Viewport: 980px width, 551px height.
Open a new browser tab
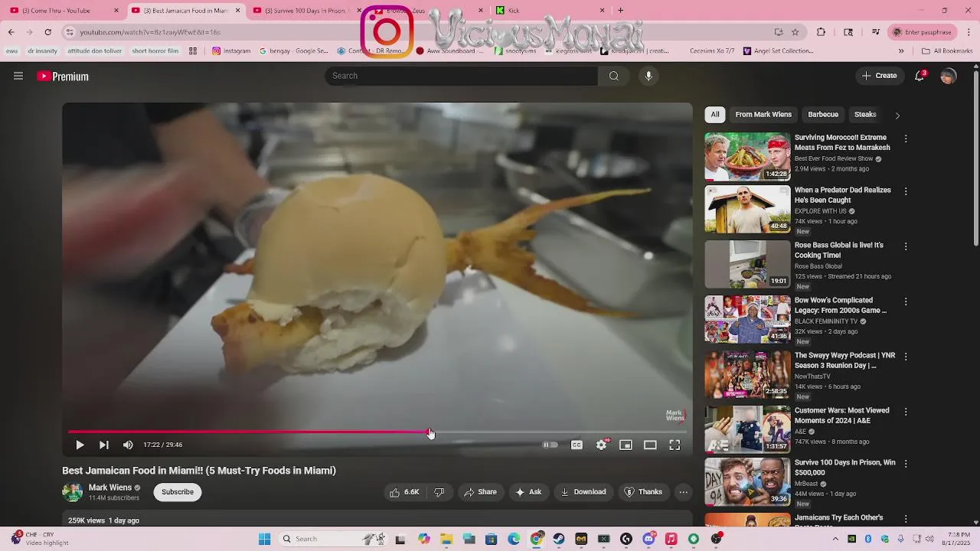[x=621, y=11]
